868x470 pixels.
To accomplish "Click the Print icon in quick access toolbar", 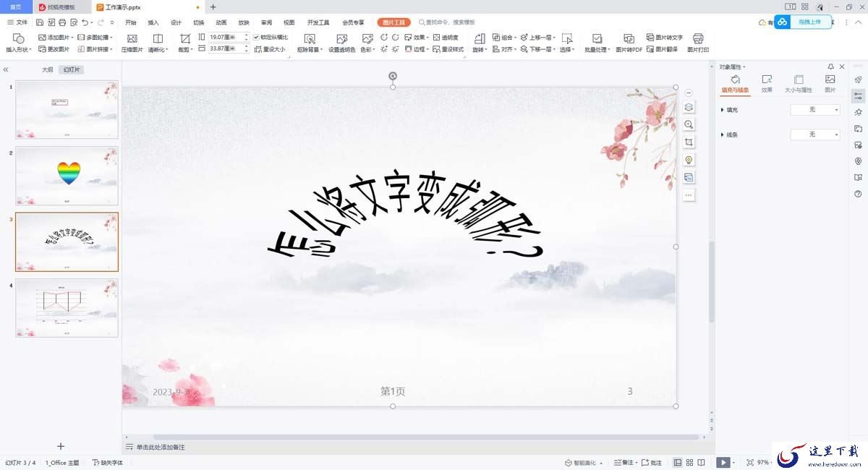I will coord(62,22).
